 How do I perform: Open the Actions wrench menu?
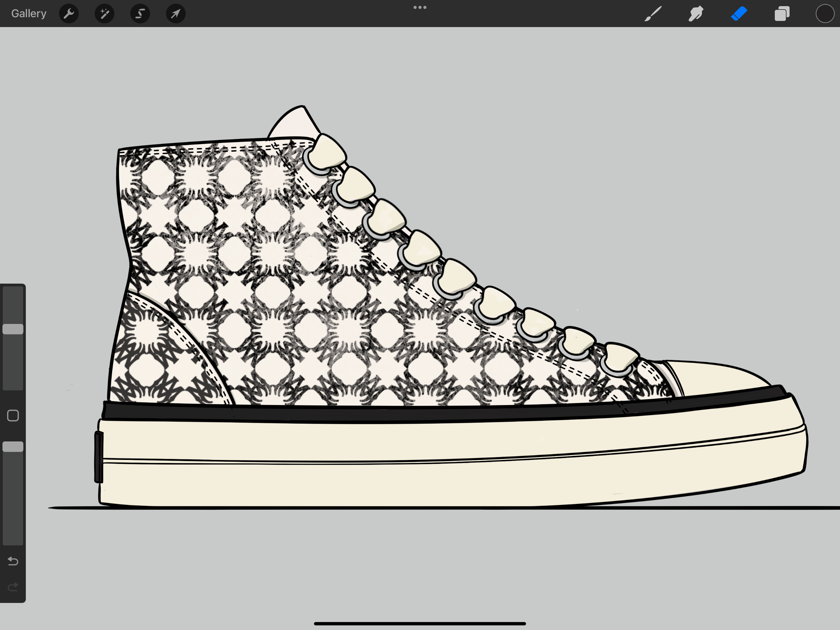point(69,14)
